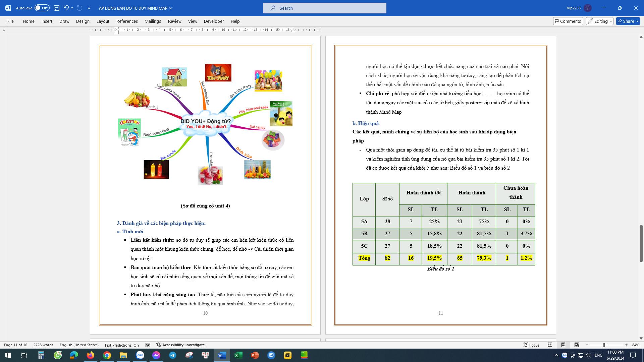This screenshot has width=644, height=362.
Task: Click Page 11 of 16 in status bar
Action: coord(15,345)
